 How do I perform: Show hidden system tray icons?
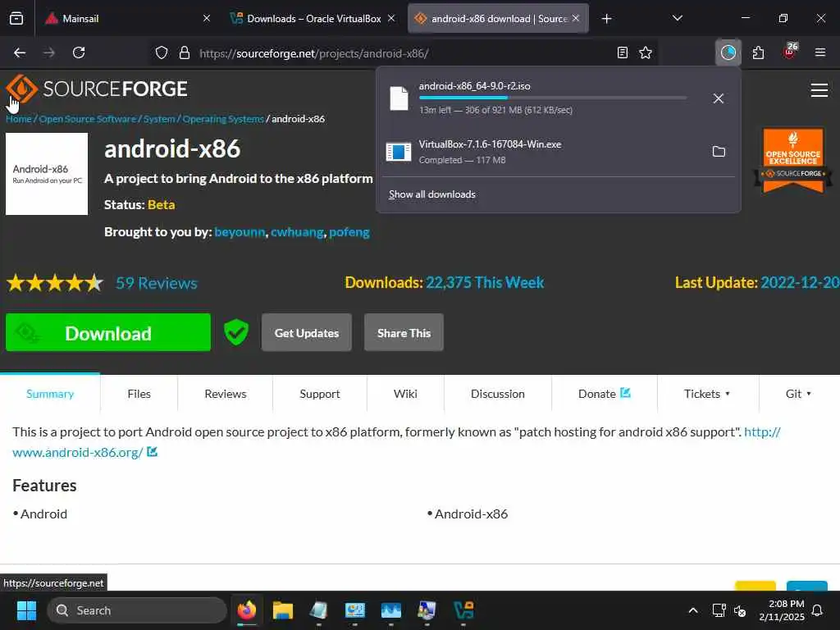tap(692, 610)
